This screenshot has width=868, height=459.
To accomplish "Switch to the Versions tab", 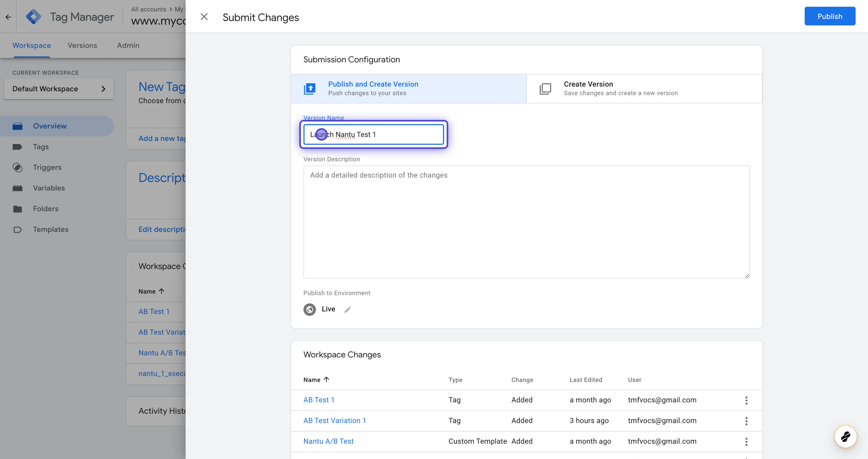I will coord(82,45).
